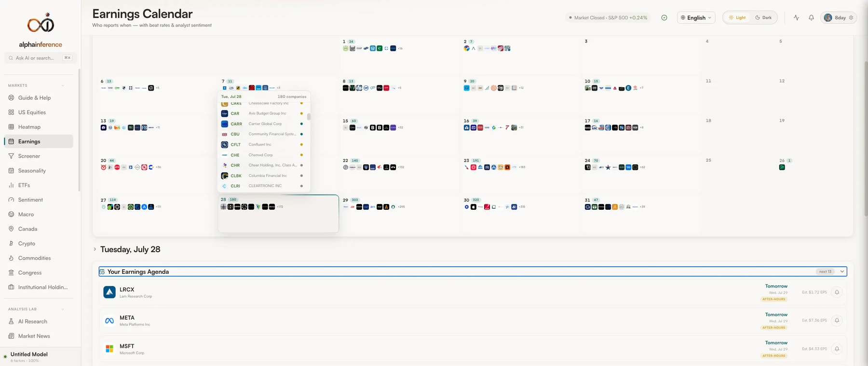The width and height of the screenshot is (868, 366).
Task: Click the Microsoft logo in agenda
Action: [109, 348]
